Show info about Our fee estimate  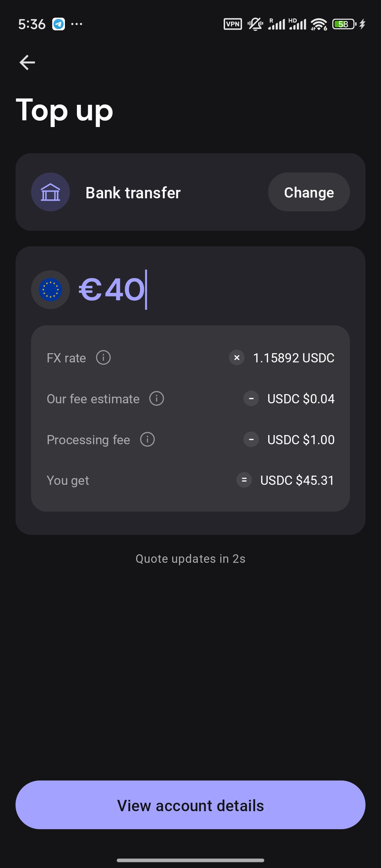point(157,398)
